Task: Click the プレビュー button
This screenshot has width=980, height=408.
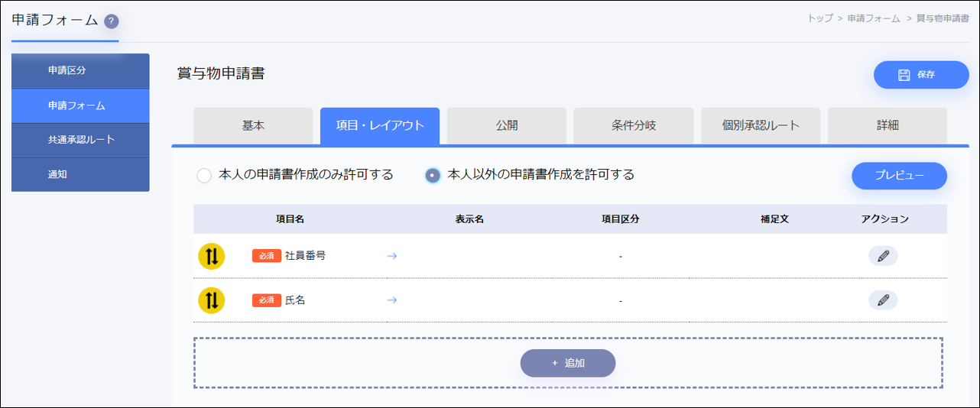Action: [900, 176]
